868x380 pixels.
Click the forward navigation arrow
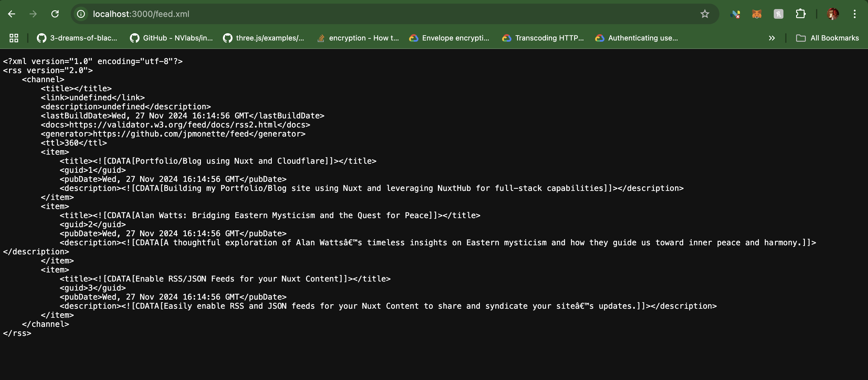[33, 14]
